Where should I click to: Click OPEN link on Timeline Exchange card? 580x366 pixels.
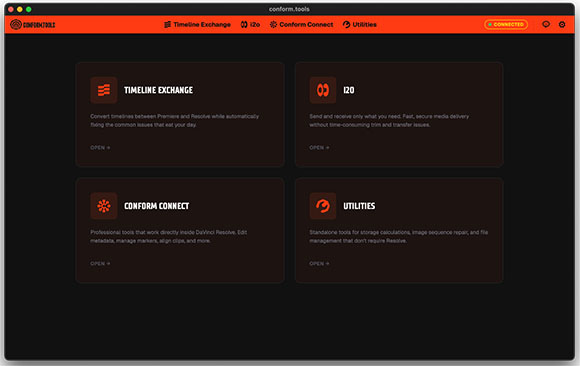point(100,148)
